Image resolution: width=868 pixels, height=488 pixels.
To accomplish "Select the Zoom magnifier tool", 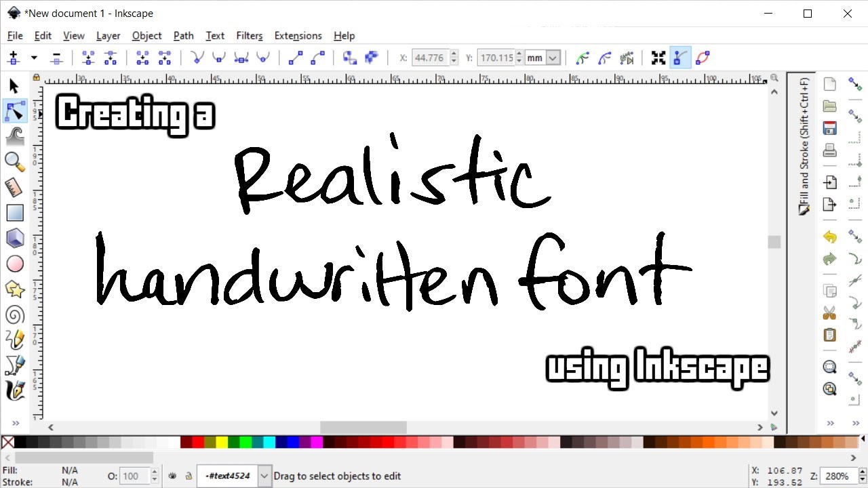I will [x=14, y=161].
